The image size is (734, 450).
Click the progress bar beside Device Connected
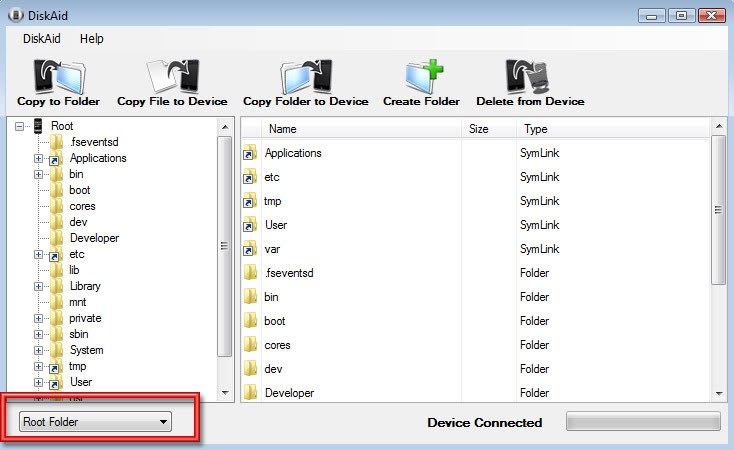pyautogui.click(x=643, y=421)
